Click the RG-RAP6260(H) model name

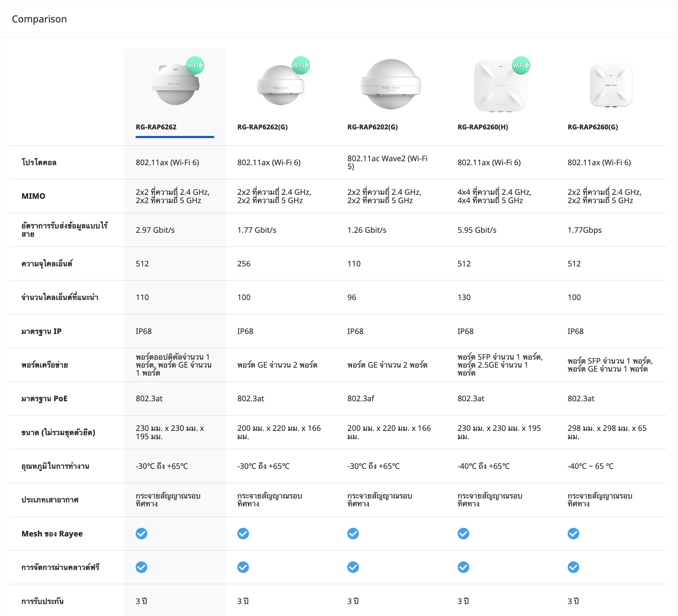pyautogui.click(x=483, y=127)
